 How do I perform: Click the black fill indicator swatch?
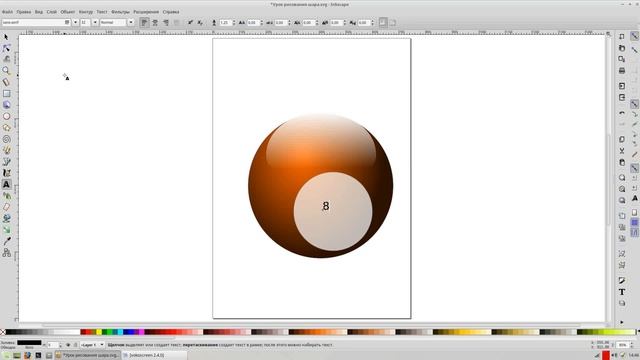29,343
